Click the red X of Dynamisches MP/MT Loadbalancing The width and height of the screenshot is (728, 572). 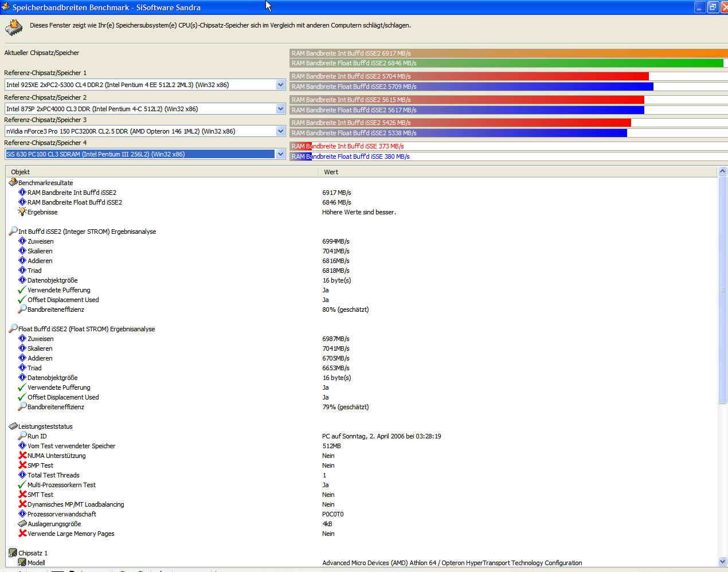[22, 504]
